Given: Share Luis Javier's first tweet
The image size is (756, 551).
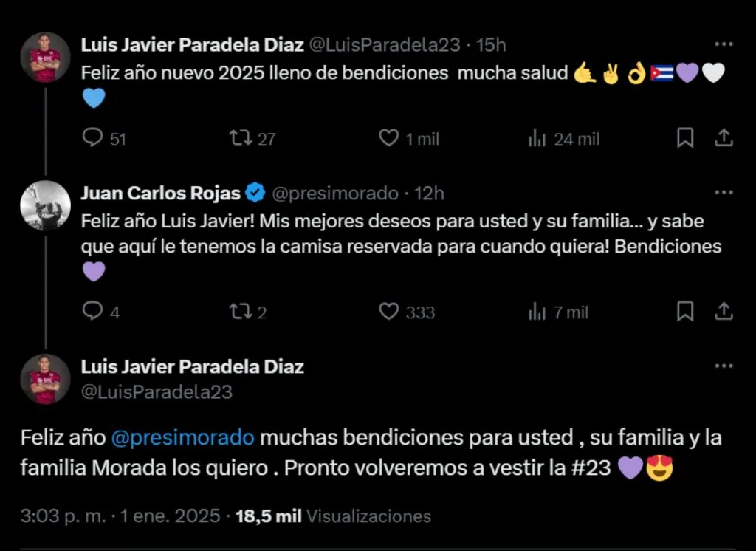Looking at the screenshot, I should click(724, 137).
